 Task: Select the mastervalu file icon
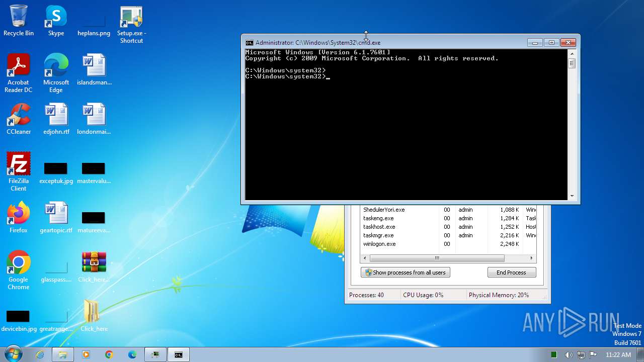click(94, 173)
